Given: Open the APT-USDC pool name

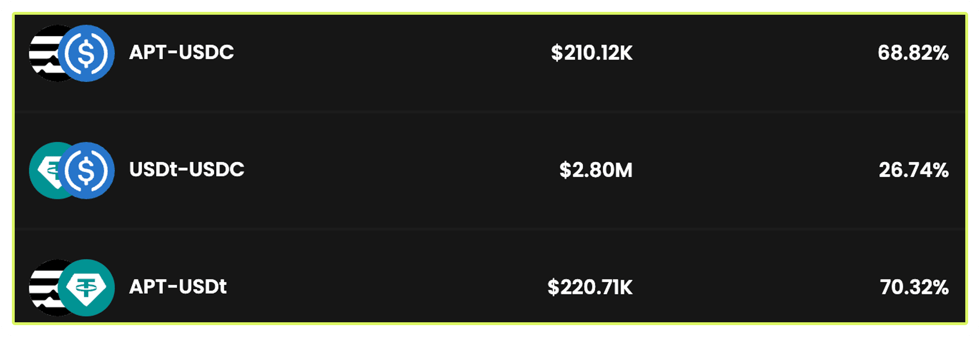Looking at the screenshot, I should click(x=182, y=52).
